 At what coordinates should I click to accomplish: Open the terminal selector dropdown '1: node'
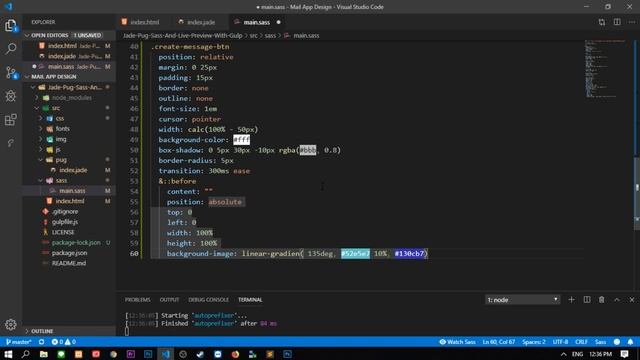[522, 300]
